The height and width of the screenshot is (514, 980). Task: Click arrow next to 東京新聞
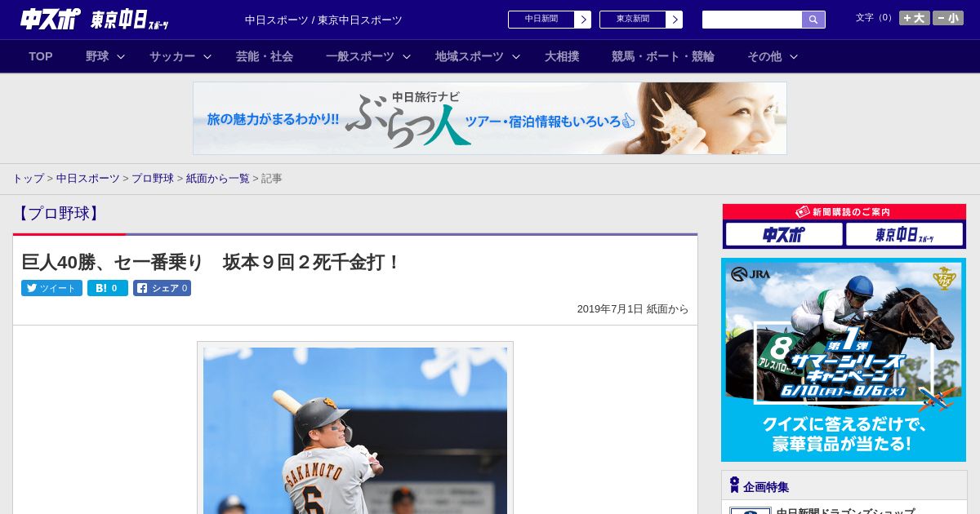(675, 20)
